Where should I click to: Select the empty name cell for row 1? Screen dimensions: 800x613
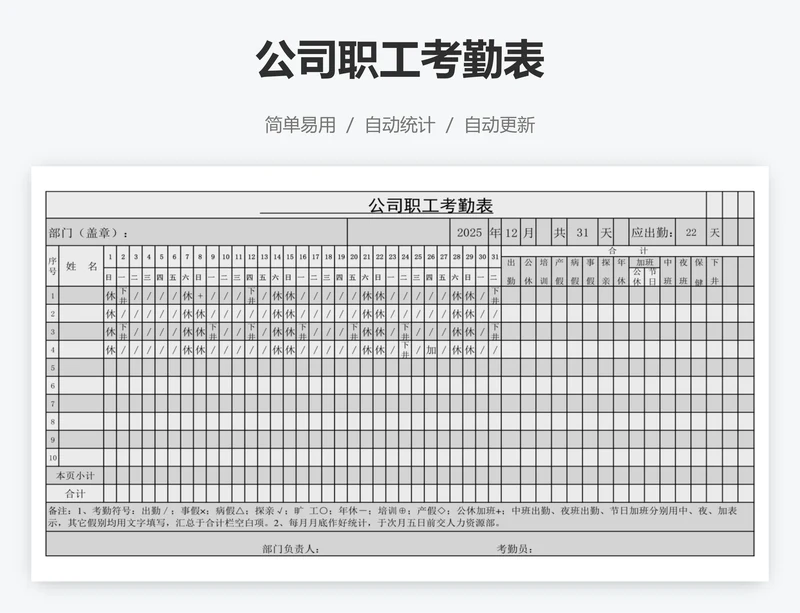coord(81,296)
